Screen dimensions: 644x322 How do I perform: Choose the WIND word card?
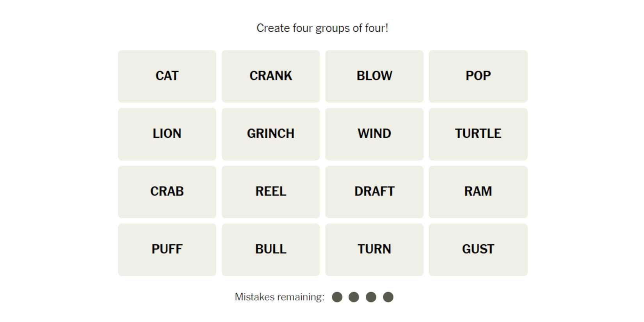(374, 134)
